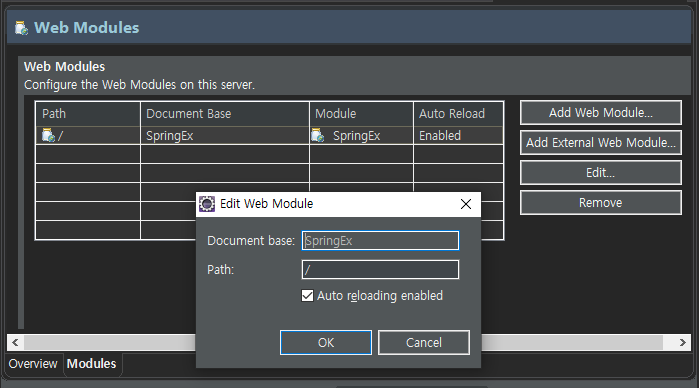The width and height of the screenshot is (699, 388).
Task: Click the Module column header
Action: click(x=361, y=114)
